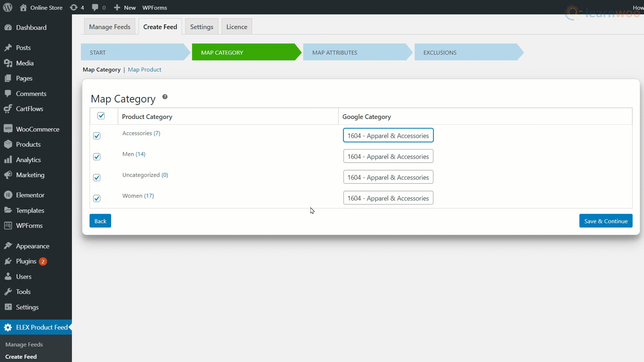Uncheck the Women category checkbox
This screenshot has height=362, width=644.
pos(97,198)
